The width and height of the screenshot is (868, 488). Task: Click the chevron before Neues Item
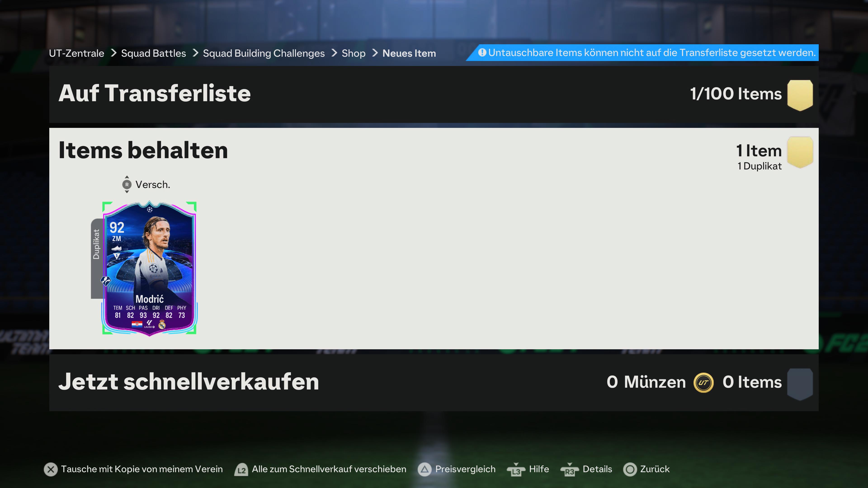click(x=375, y=53)
